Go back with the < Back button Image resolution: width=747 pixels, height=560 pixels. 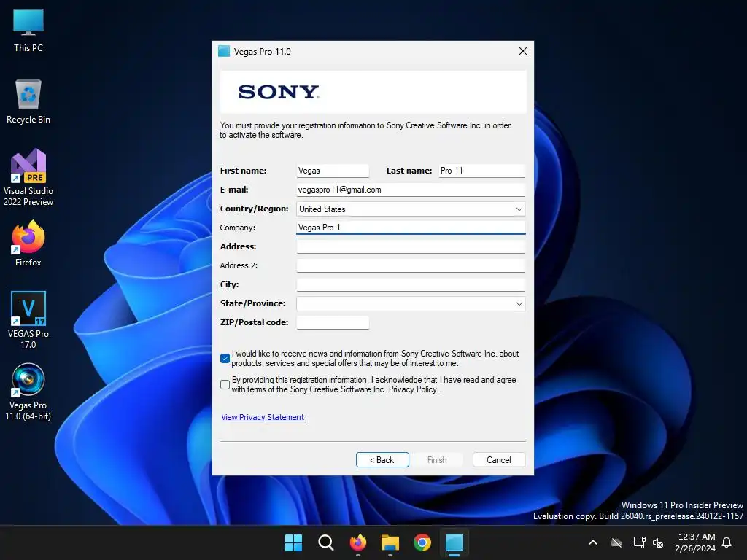tap(382, 460)
